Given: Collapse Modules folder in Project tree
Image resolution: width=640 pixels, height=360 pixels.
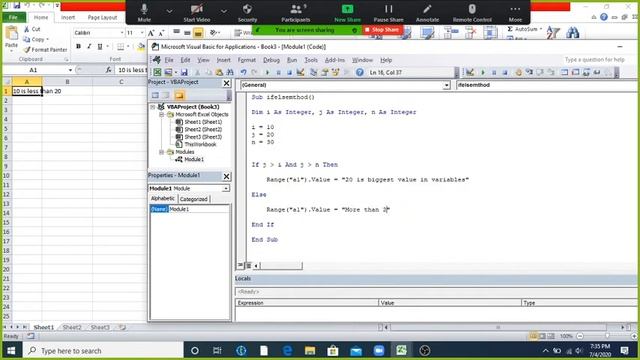Looking at the screenshot, I should click(x=162, y=152).
